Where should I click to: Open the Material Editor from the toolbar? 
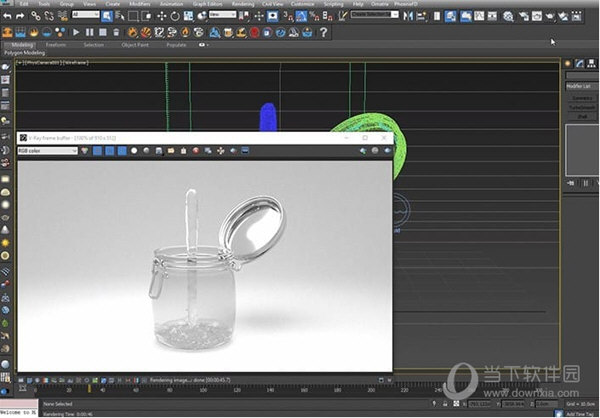point(508,16)
